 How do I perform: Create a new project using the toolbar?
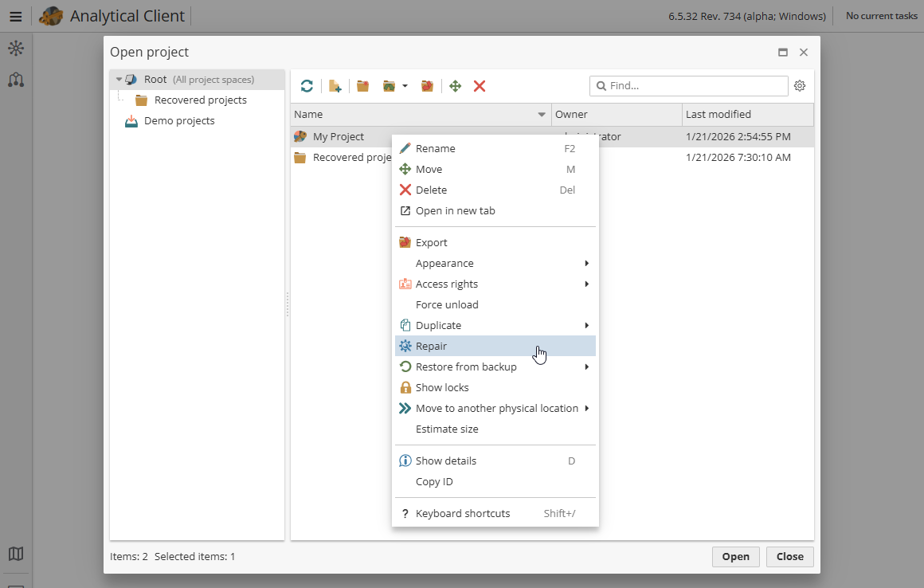(335, 85)
